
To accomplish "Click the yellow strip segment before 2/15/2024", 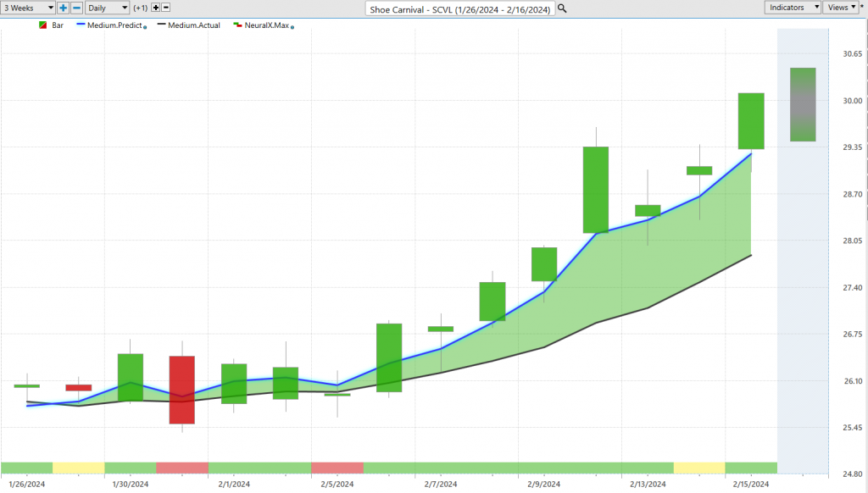I will coord(699,468).
